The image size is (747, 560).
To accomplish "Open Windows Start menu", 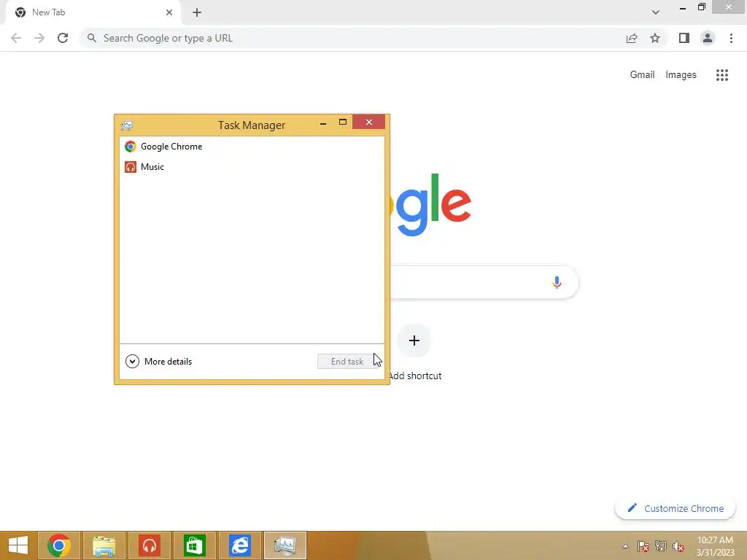I will (x=18, y=545).
